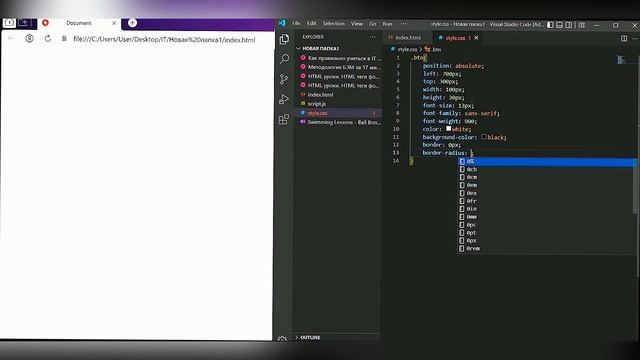Expand the OUTLINE section

[337, 338]
